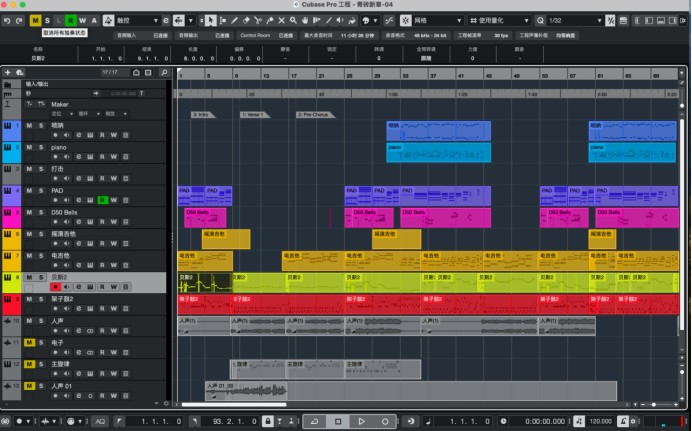Toggle record enable on 贝斯2 track
The height and width of the screenshot is (431, 692).
coord(55,287)
